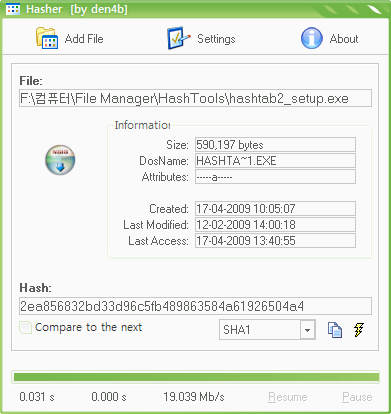This screenshot has height=414, width=391.
Task: Click the Attributes field -----a-----
Action: [x=275, y=177]
